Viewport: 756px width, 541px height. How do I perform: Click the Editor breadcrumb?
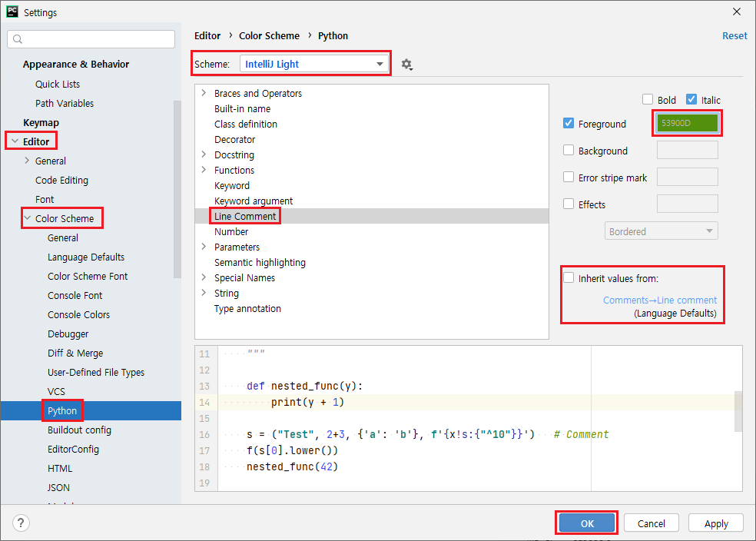click(x=207, y=35)
